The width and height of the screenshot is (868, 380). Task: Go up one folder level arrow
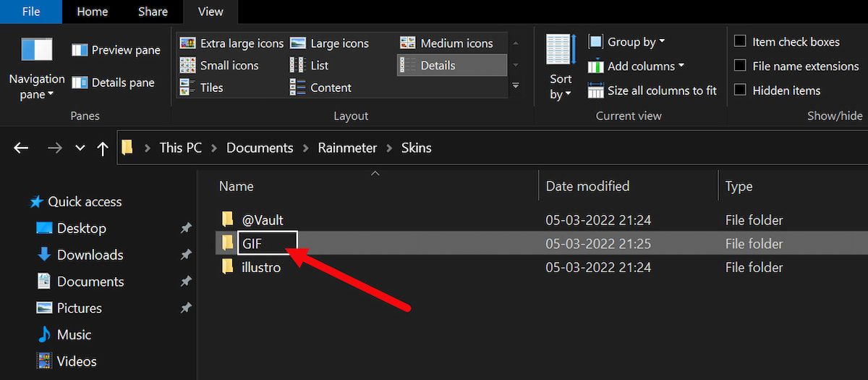pos(103,148)
